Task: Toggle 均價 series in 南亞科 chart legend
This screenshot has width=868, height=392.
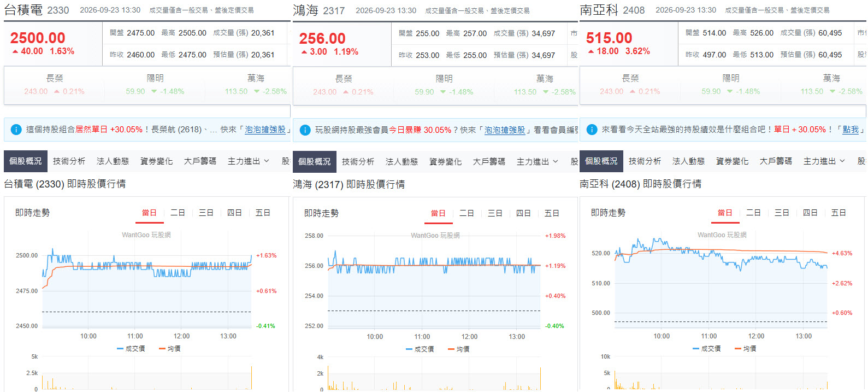Action: [x=746, y=349]
